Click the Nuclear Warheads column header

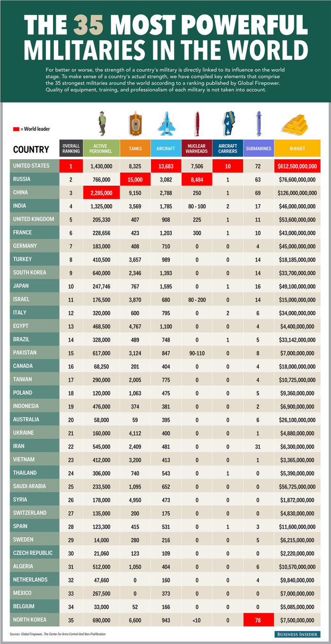tap(196, 148)
